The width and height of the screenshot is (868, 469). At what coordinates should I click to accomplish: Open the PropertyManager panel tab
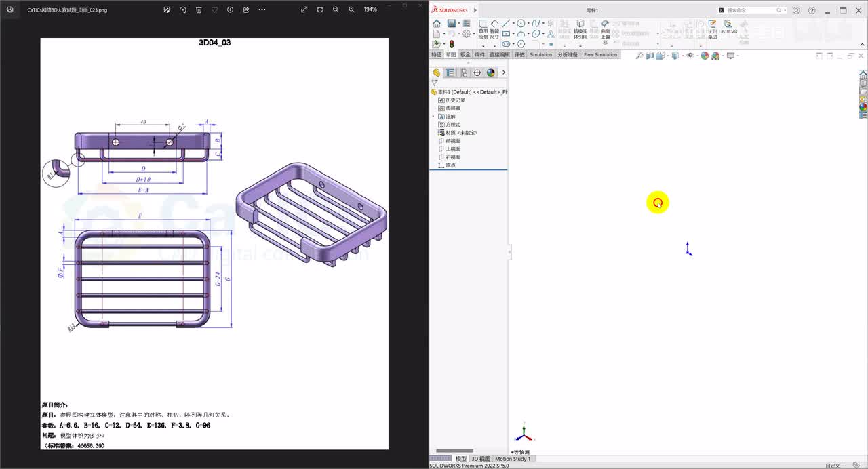450,73
